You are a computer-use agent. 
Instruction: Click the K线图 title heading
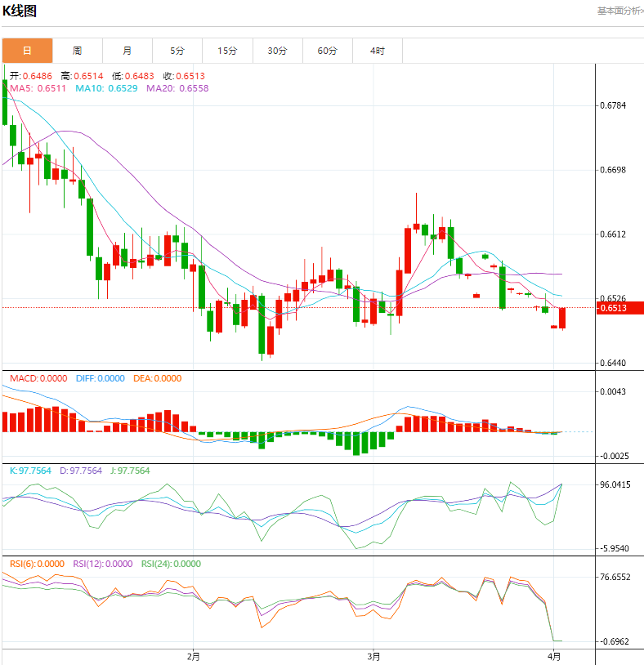pyautogui.click(x=20, y=11)
